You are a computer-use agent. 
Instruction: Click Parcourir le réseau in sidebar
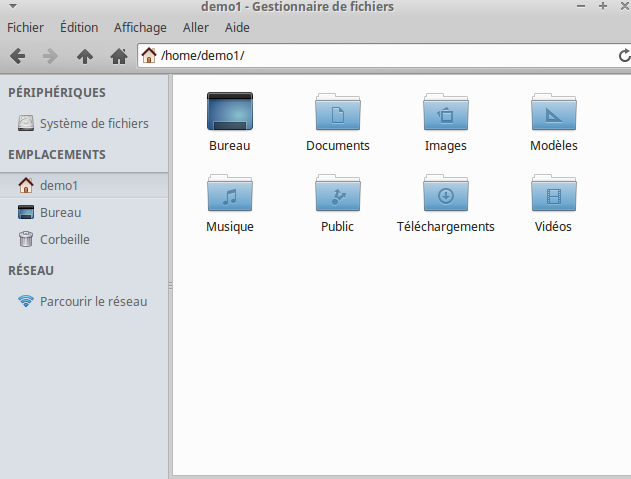(x=93, y=301)
